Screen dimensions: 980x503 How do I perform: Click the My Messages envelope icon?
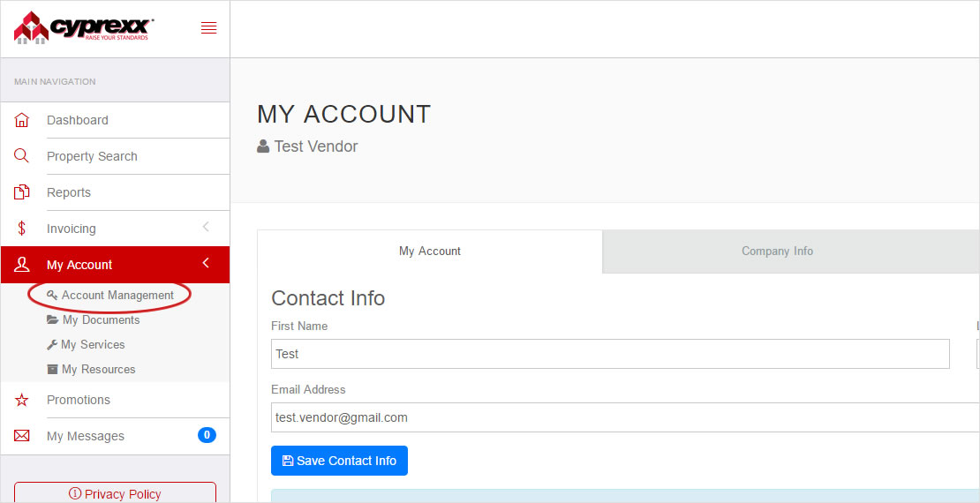point(22,436)
